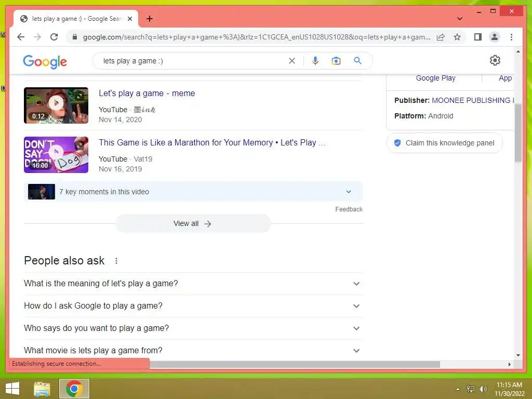The image size is (532, 399).
Task: Open the Google Play link in panel
Action: click(x=435, y=78)
